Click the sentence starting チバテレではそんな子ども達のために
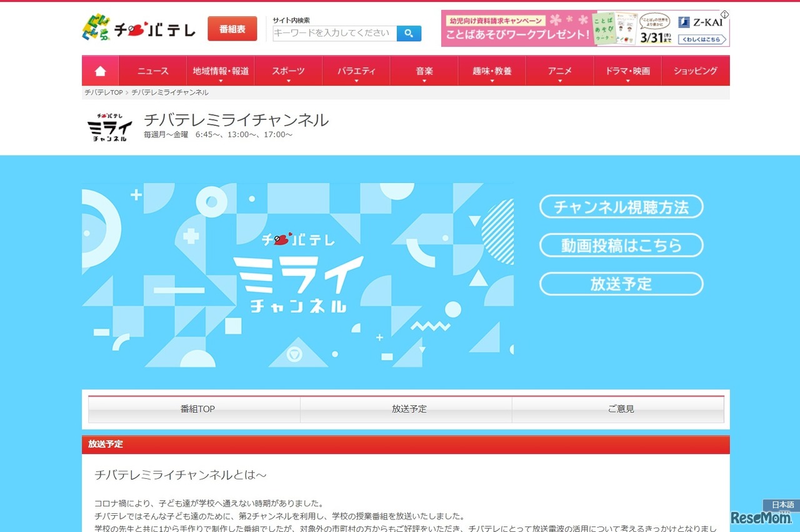The width and height of the screenshot is (800, 532). pyautogui.click(x=280, y=516)
